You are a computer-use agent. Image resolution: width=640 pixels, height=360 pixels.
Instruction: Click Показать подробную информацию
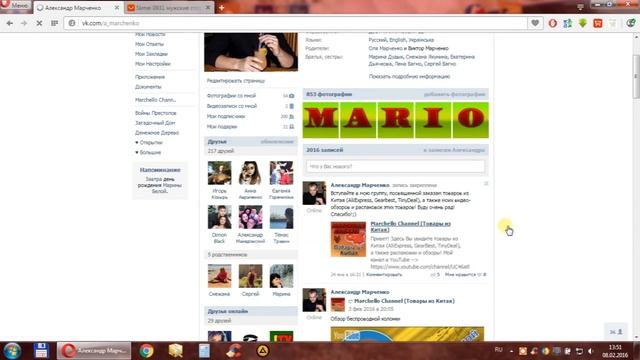[x=409, y=76]
